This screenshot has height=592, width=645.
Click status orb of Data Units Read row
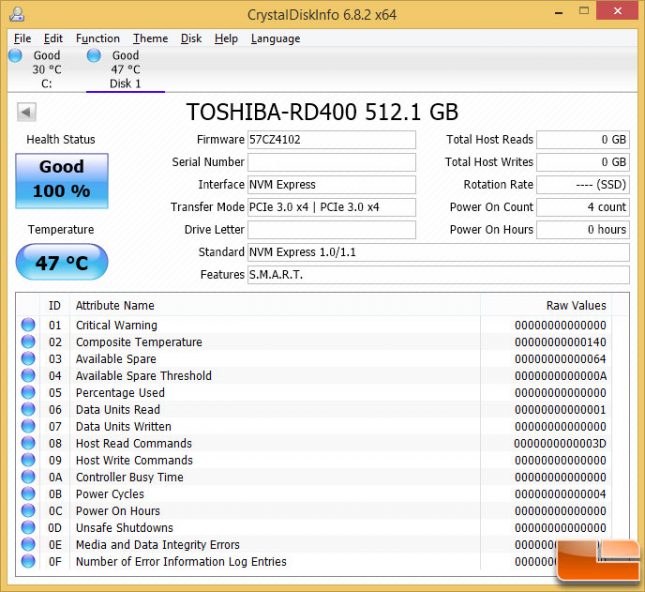click(28, 409)
